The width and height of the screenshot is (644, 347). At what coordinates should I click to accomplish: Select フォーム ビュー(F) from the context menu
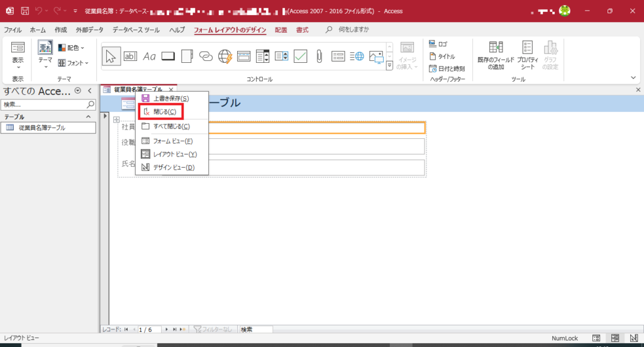(171, 141)
